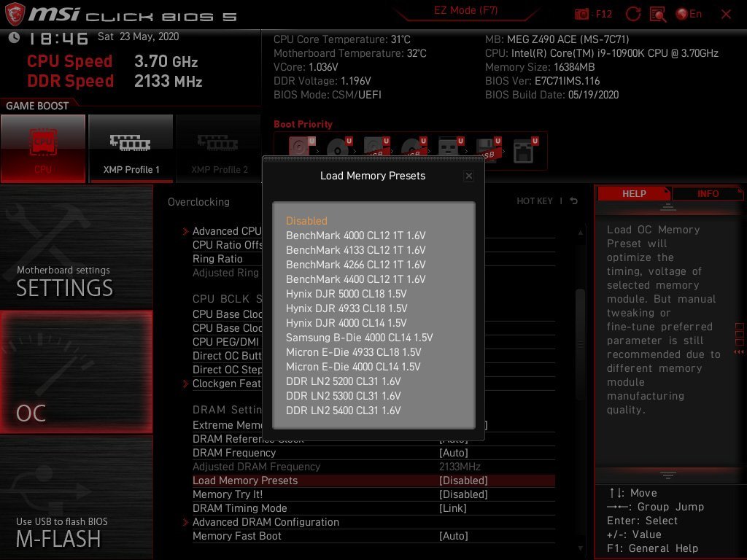Click the clock icon beside the time

15,37
